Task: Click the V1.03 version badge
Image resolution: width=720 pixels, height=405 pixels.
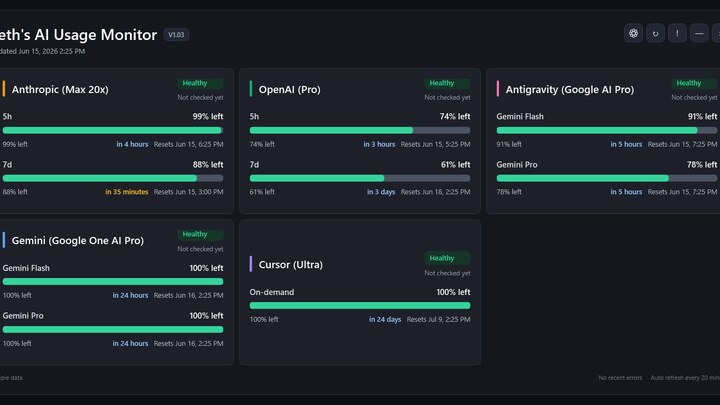Action: click(x=176, y=35)
